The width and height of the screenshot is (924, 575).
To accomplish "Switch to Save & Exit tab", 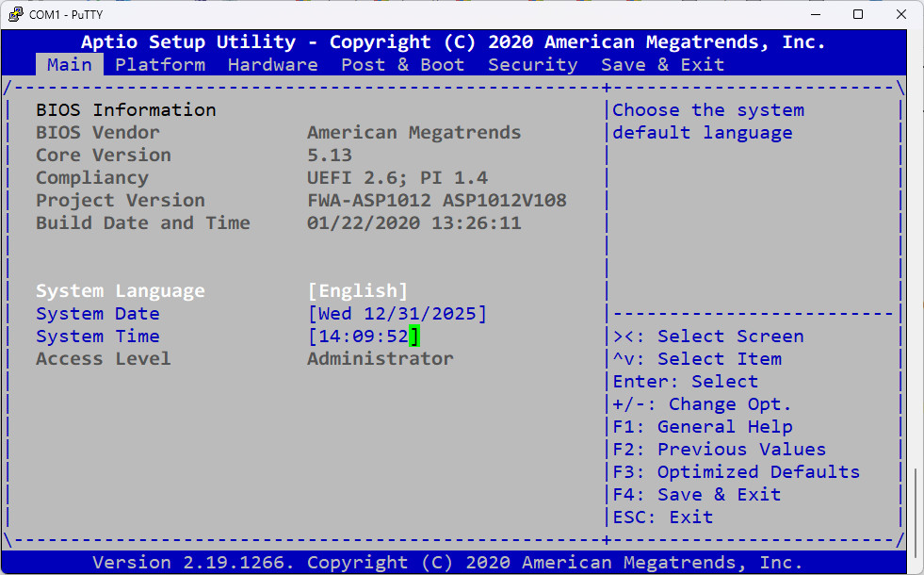I will [662, 64].
